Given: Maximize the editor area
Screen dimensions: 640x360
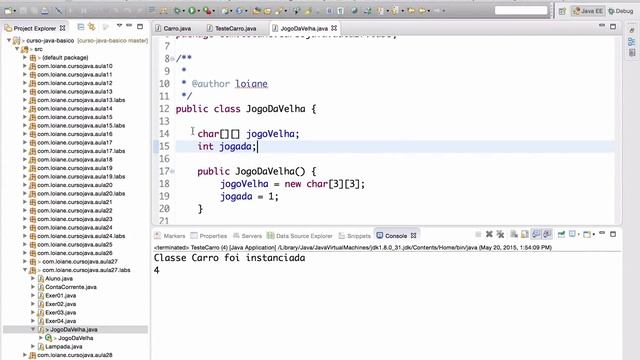Looking at the screenshot, I should click(613, 27).
